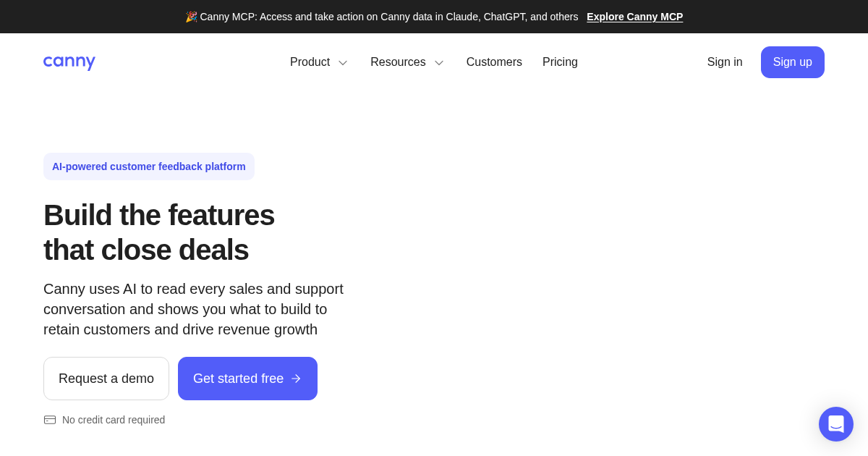Screen dimensions: 868x456
Task: Open the Resources navigation menu
Action: [407, 62]
